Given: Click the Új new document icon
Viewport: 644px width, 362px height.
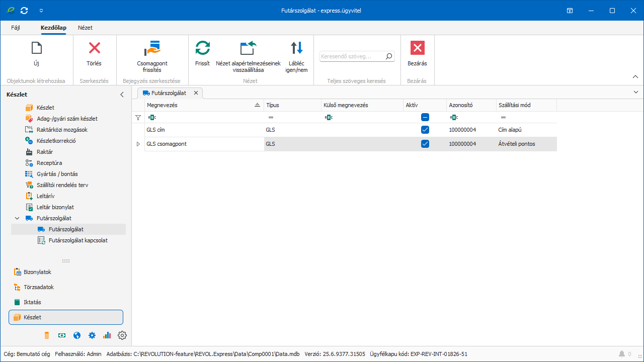Looking at the screenshot, I should point(36,48).
